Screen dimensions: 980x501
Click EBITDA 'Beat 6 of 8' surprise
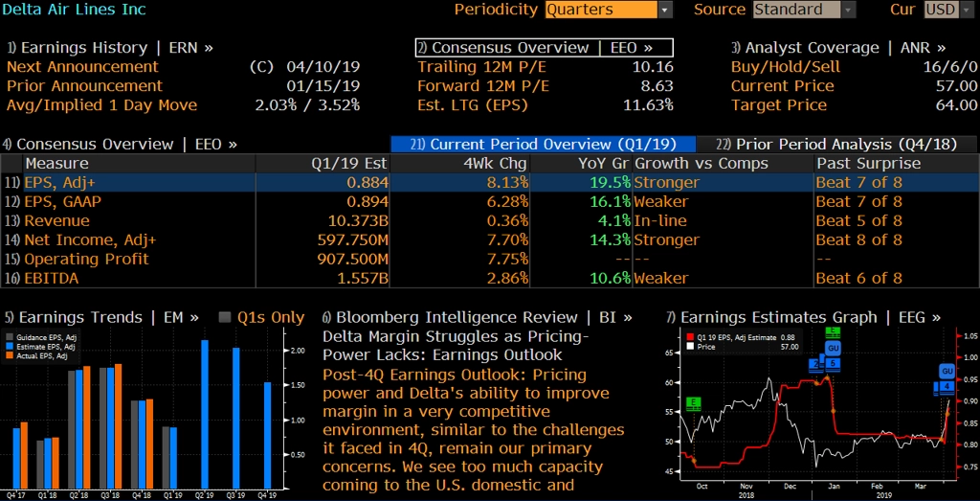[x=858, y=279]
